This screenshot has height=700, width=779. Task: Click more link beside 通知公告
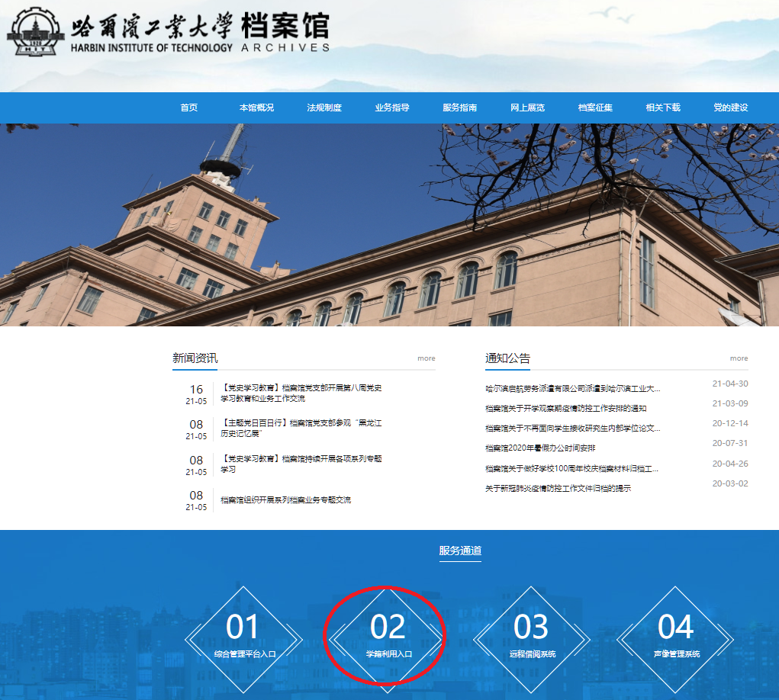click(x=739, y=358)
